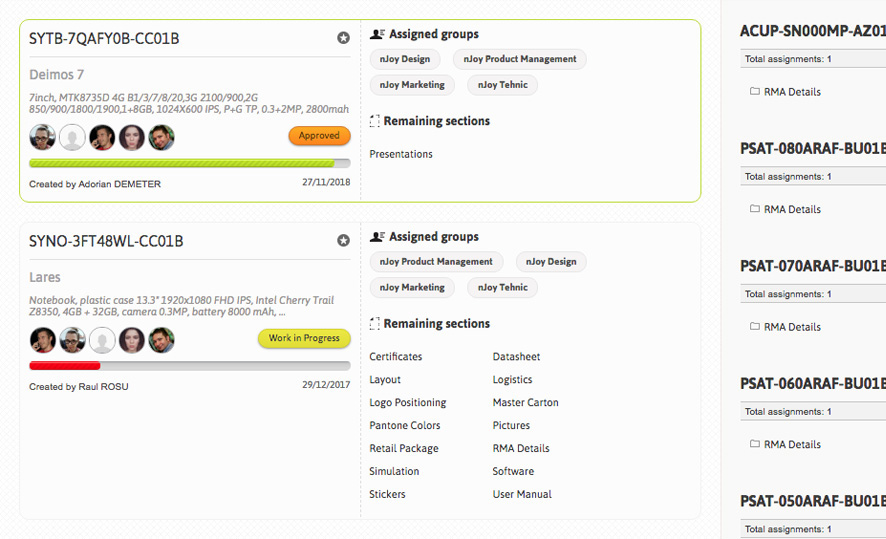Open the Presentations remaining section
The image size is (886, 539).
[x=401, y=154]
